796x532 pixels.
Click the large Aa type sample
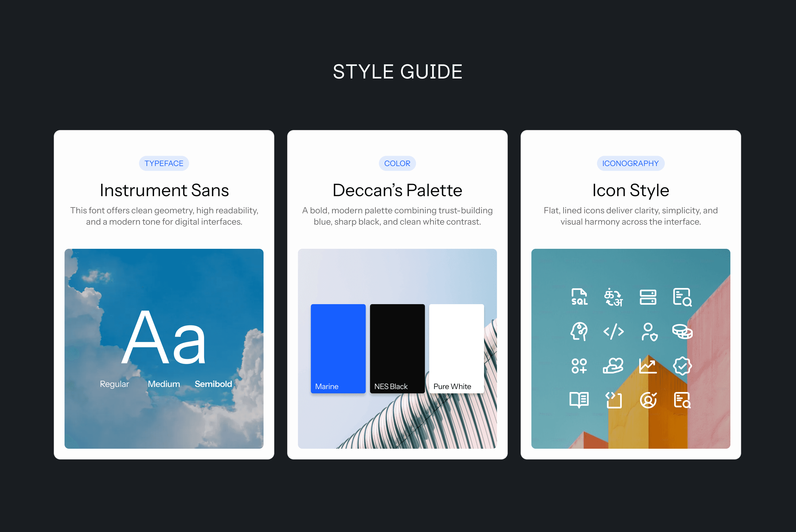click(x=164, y=337)
